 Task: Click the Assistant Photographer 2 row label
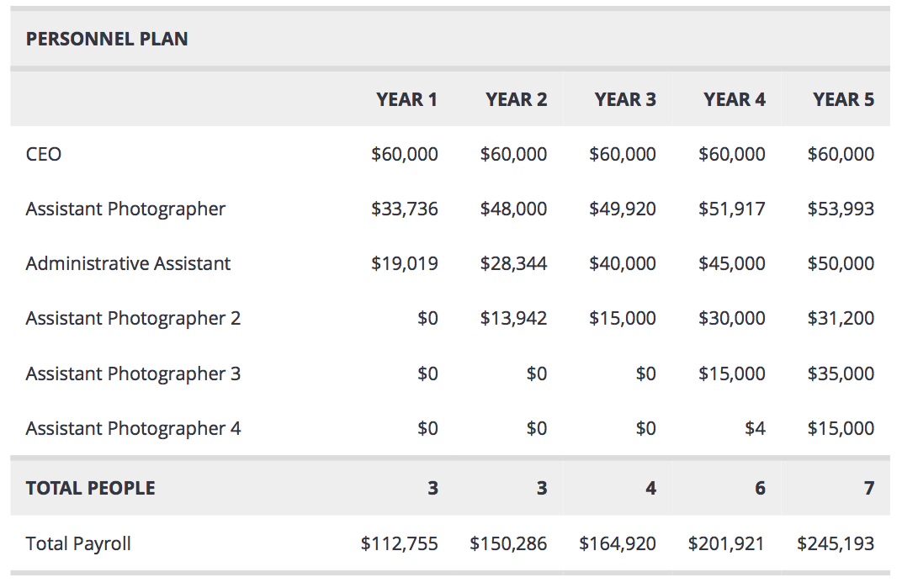[x=133, y=318]
